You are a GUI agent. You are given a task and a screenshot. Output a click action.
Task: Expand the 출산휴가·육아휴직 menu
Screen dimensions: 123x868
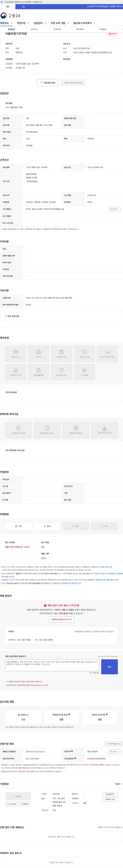click(x=84, y=23)
